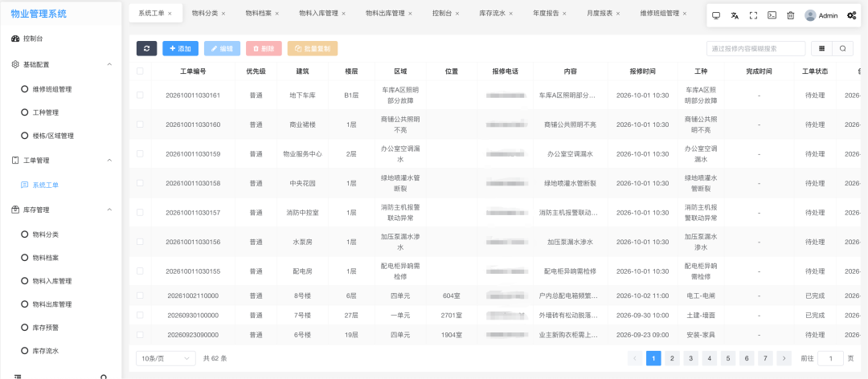Open 楼栋/区域管理 in the sidebar
Screen dimensions: 868x379
(52, 136)
